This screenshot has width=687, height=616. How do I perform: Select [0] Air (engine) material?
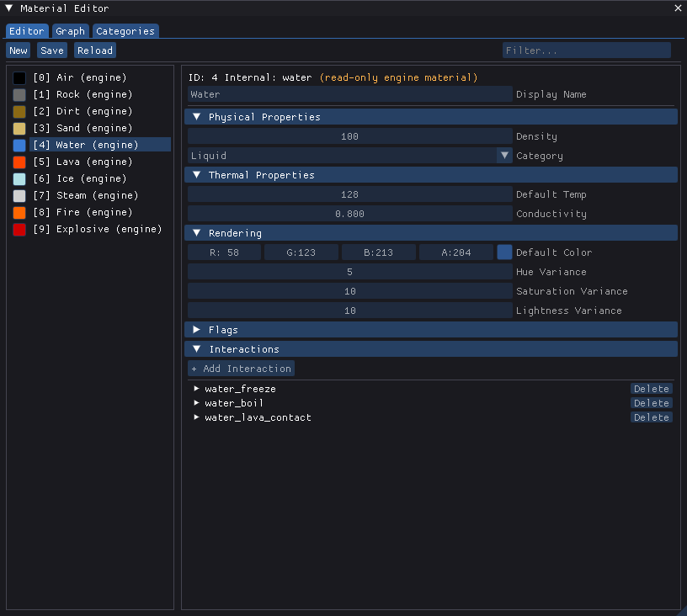point(100,77)
